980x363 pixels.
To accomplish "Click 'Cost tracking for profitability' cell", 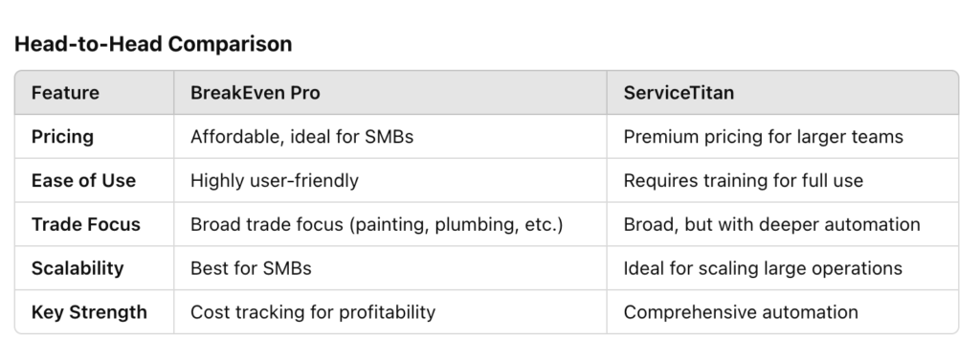I will pos(313,312).
